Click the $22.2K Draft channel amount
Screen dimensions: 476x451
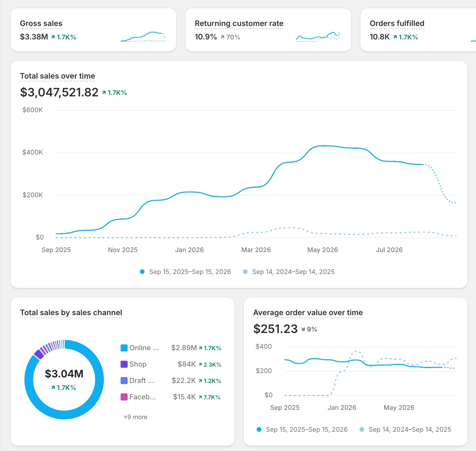click(184, 381)
